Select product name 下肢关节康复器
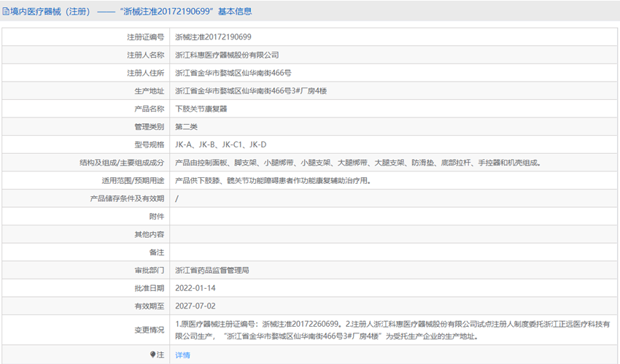 201,109
